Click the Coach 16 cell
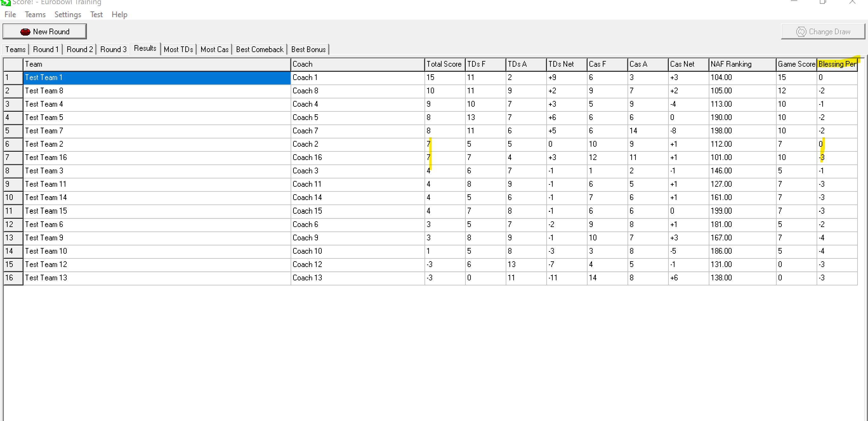The height and width of the screenshot is (421, 868). (x=357, y=157)
